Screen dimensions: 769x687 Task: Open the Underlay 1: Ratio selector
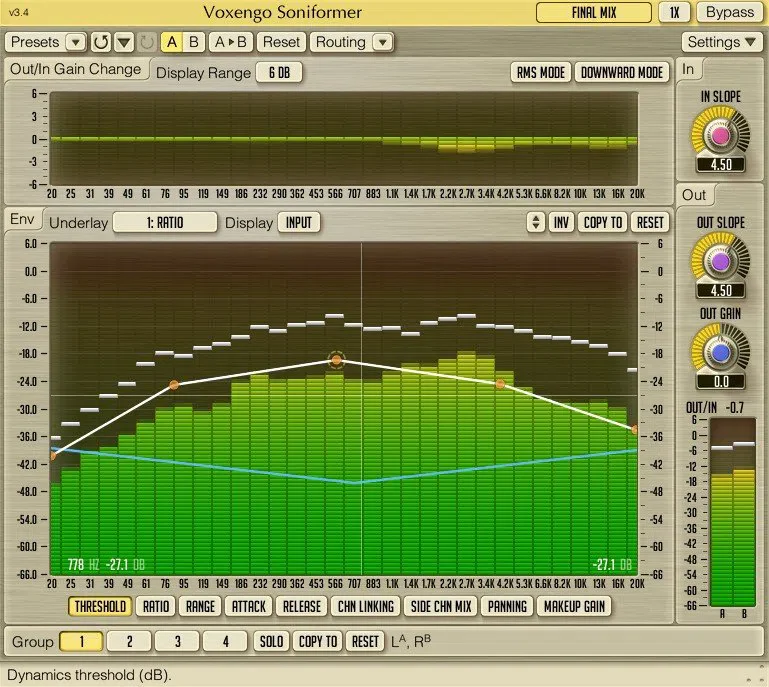click(x=165, y=223)
